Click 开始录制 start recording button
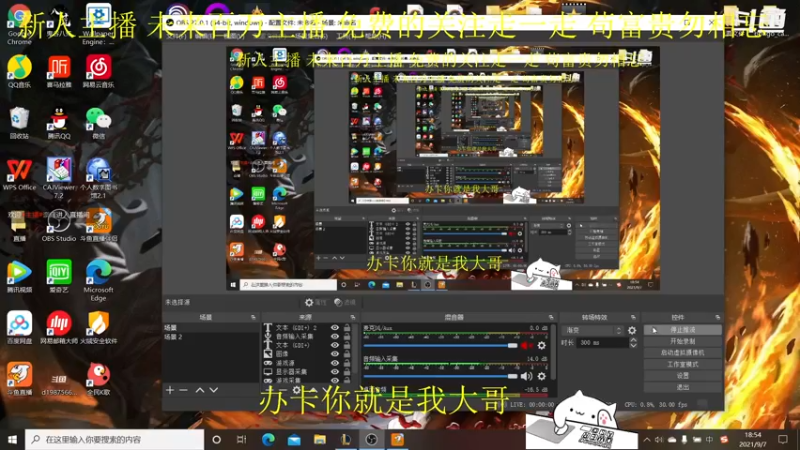This screenshot has width=800, height=450. (683, 341)
